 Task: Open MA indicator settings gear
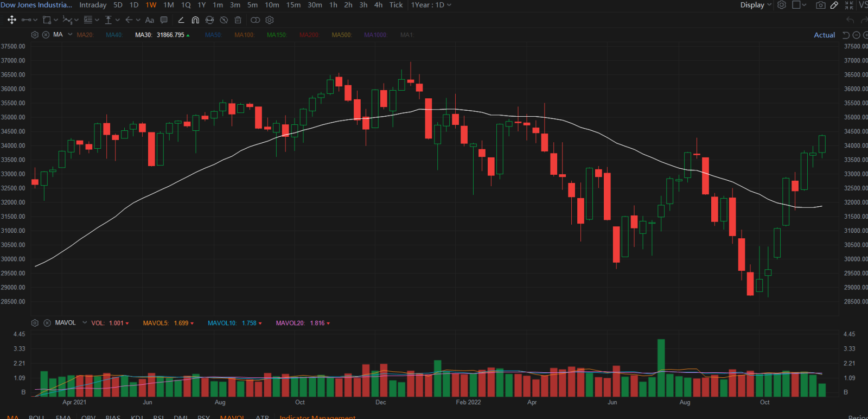click(35, 35)
